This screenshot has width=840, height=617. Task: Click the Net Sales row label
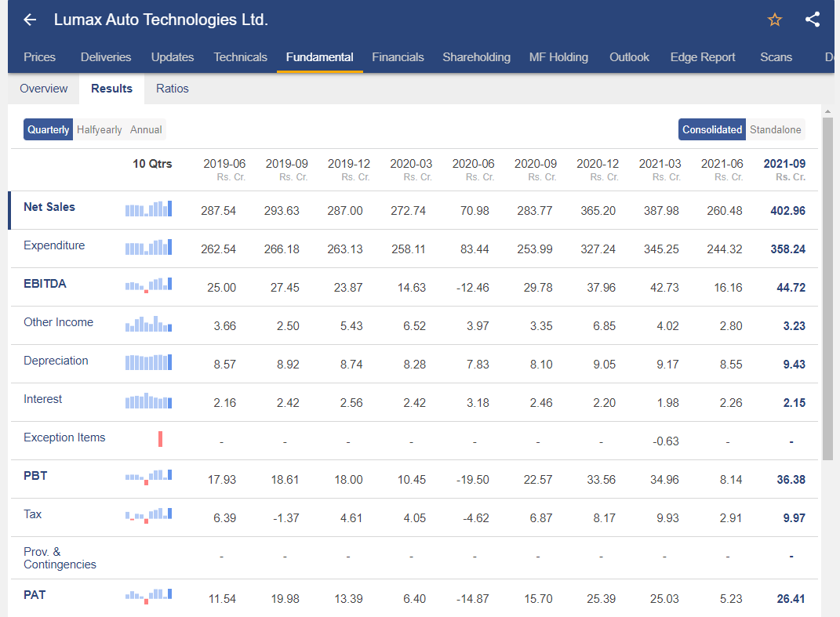click(49, 207)
